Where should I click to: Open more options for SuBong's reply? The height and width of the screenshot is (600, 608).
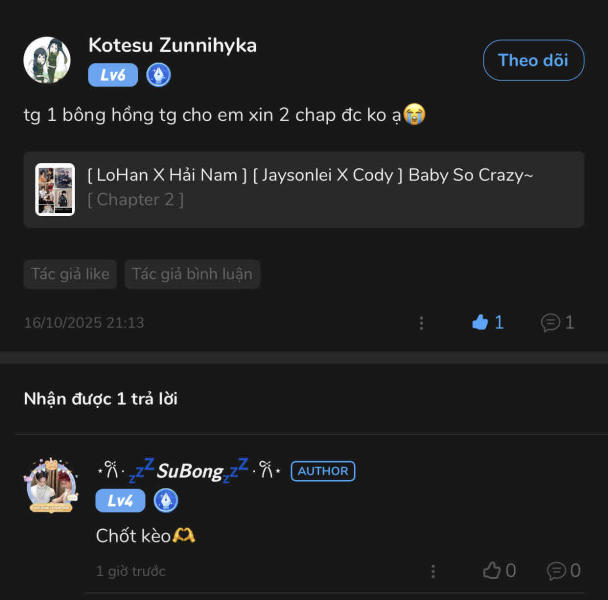coord(433,571)
